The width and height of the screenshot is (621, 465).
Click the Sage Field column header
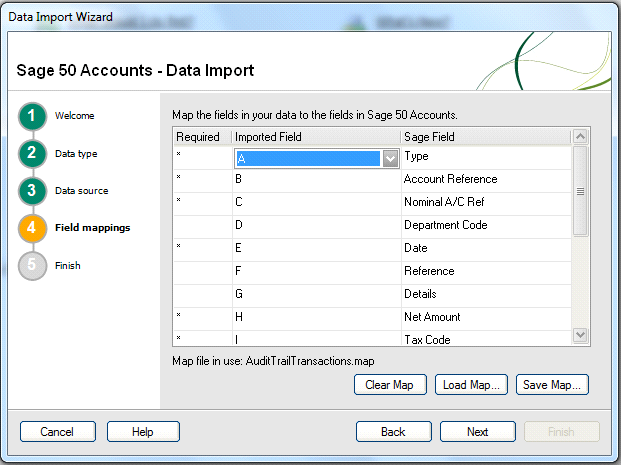click(x=485, y=137)
